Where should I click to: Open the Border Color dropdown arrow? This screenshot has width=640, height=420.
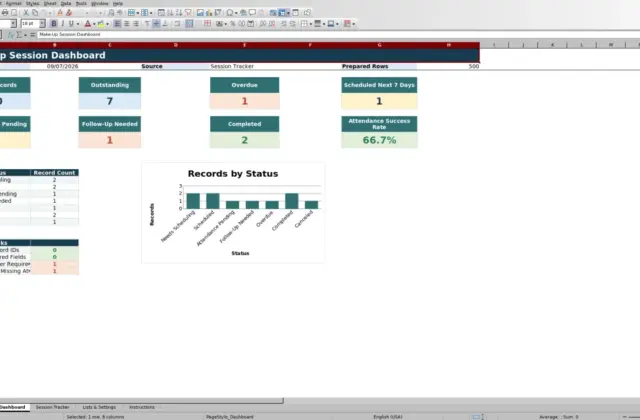point(338,24)
